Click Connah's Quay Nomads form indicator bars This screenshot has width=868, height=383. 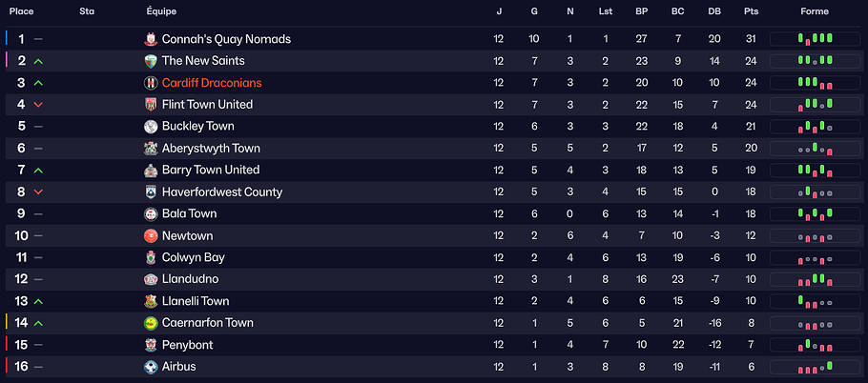pos(815,39)
